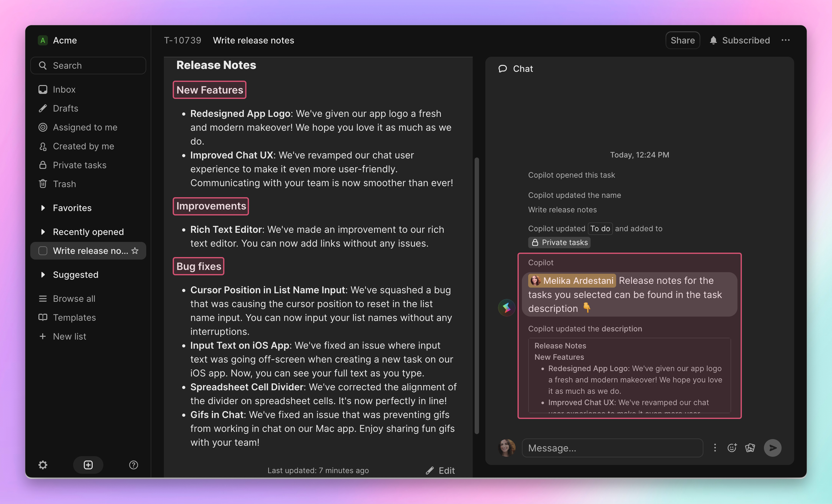This screenshot has height=504, width=832.
Task: Open the Inbox icon in sidebar
Action: (43, 89)
